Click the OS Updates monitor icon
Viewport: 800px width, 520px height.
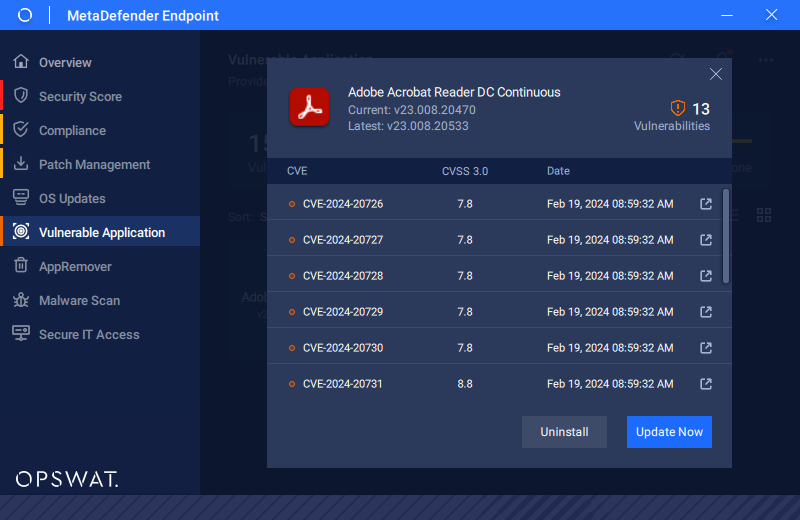tap(21, 197)
